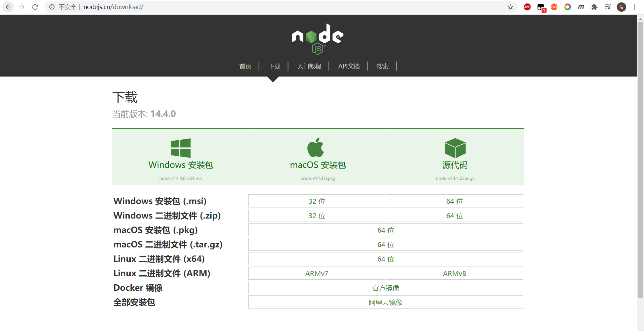The height and width of the screenshot is (331, 644).
Task: Go back using the browser back arrow
Action: 8,7
